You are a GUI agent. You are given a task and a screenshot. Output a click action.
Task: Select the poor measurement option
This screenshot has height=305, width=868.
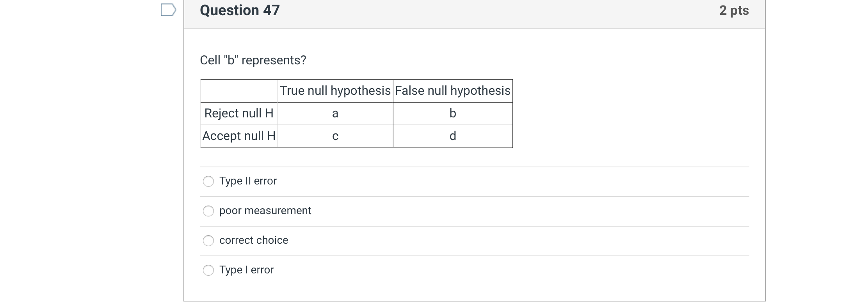point(209,211)
